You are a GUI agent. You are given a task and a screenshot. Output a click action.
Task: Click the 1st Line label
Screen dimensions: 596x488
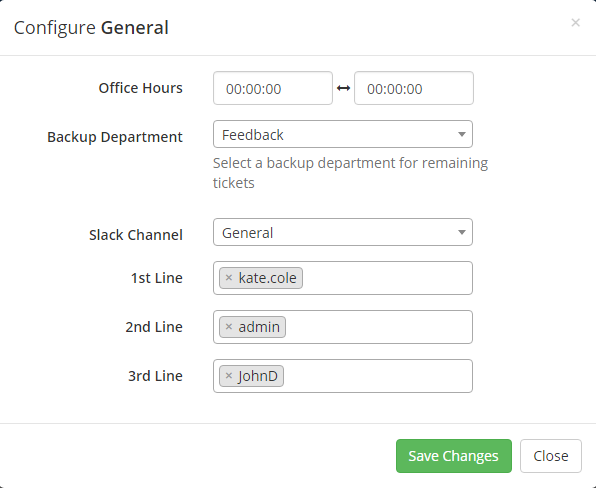(x=157, y=278)
